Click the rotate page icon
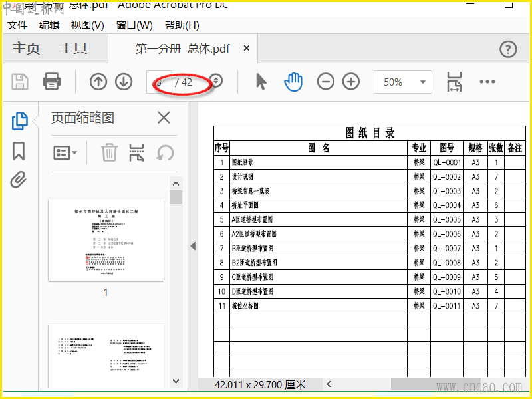532x399 pixels. tap(165, 153)
